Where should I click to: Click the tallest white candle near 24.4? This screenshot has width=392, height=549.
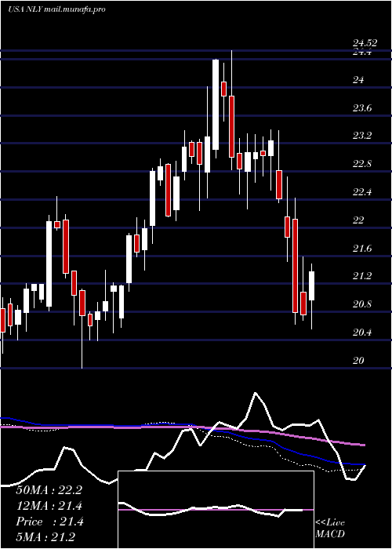click(x=216, y=104)
